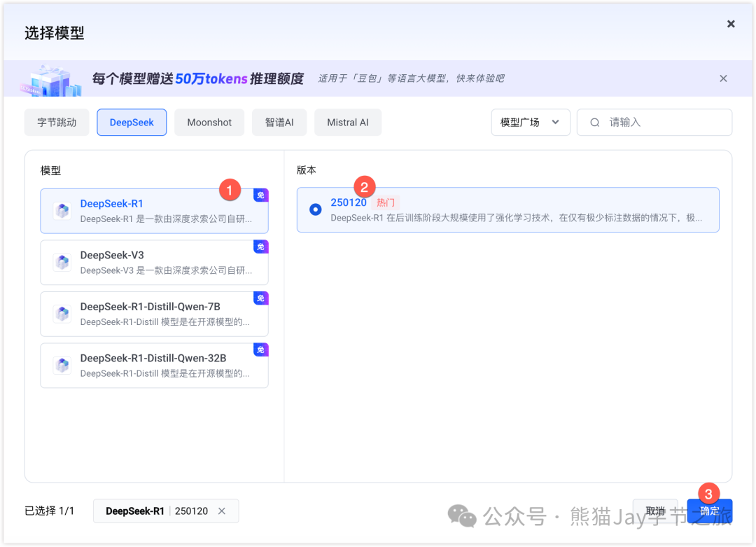This screenshot has width=756, height=547.
Task: Select the DeepSeek-R1-Distill-Qwen-32B model
Action: tap(154, 366)
